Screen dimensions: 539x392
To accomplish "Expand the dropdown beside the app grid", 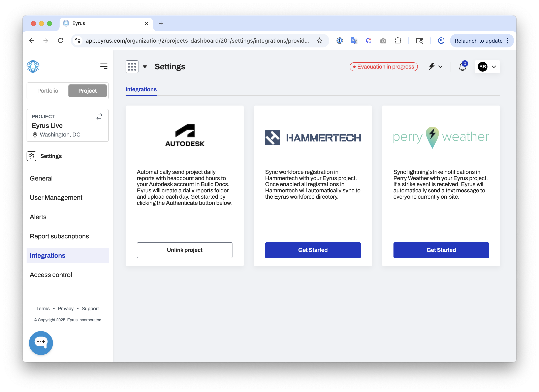I will [145, 67].
